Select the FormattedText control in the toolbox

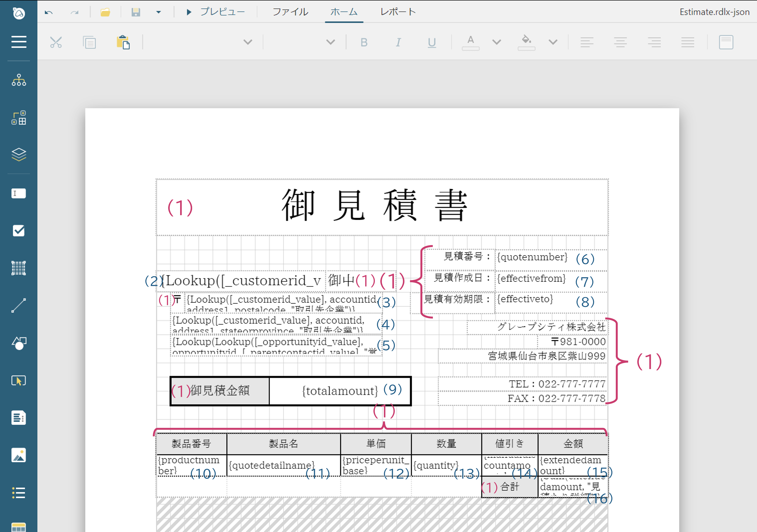coord(19,418)
